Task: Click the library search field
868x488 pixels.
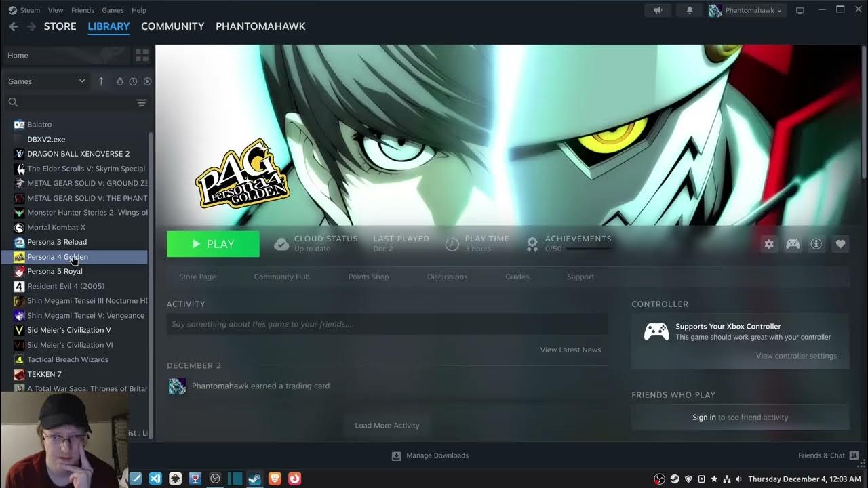Action: 76,102
